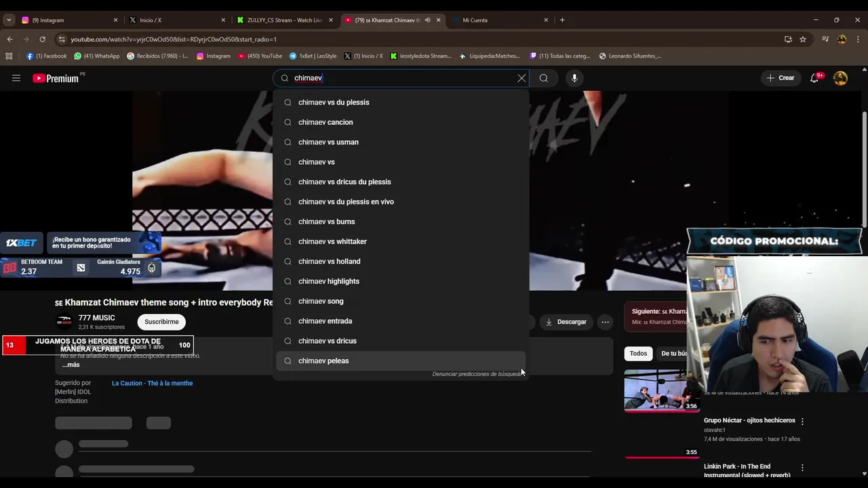The height and width of the screenshot is (488, 868).
Task: Download video with Descargar button
Action: tap(566, 322)
